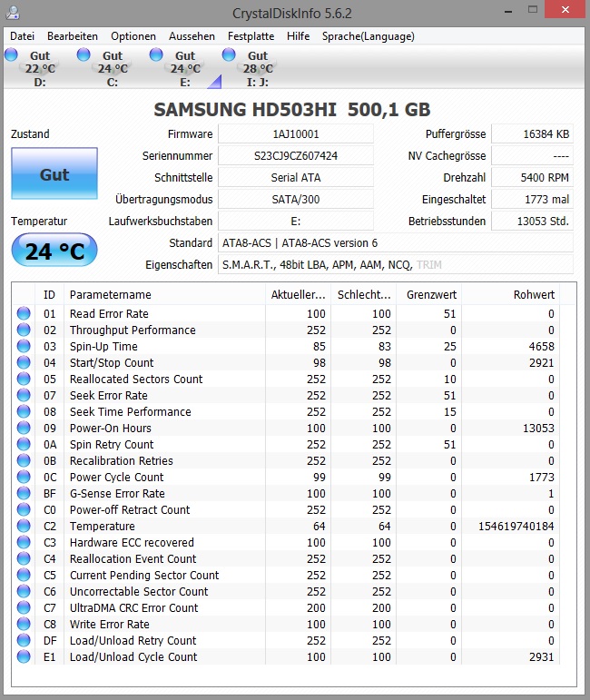
Task: Click the Rohwert column header
Action: pyautogui.click(x=510, y=295)
